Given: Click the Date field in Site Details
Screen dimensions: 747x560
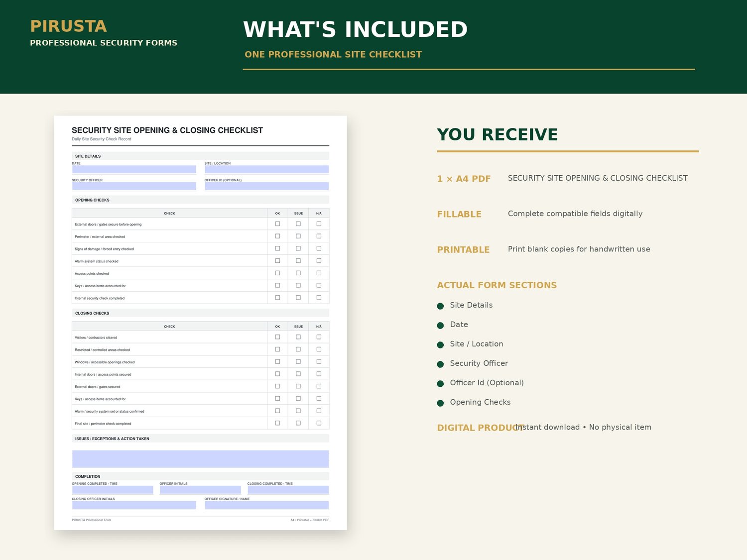Looking at the screenshot, I should pyautogui.click(x=134, y=169).
